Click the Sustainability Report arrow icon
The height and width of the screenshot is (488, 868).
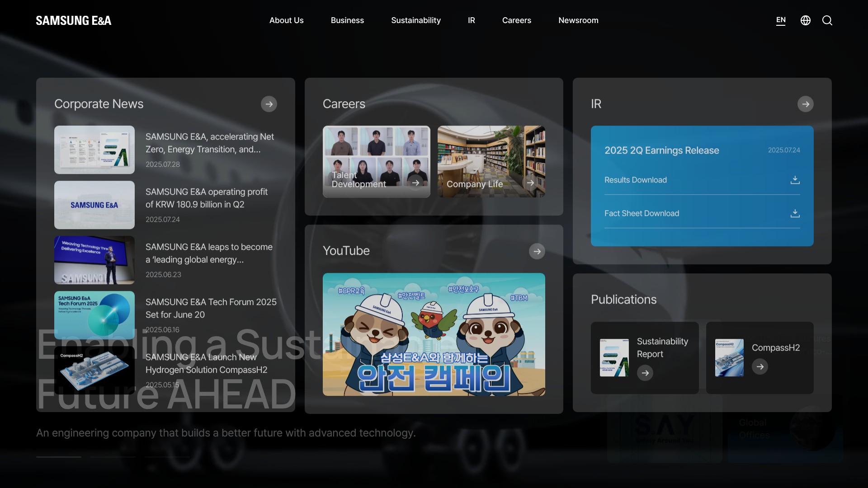coord(645,373)
